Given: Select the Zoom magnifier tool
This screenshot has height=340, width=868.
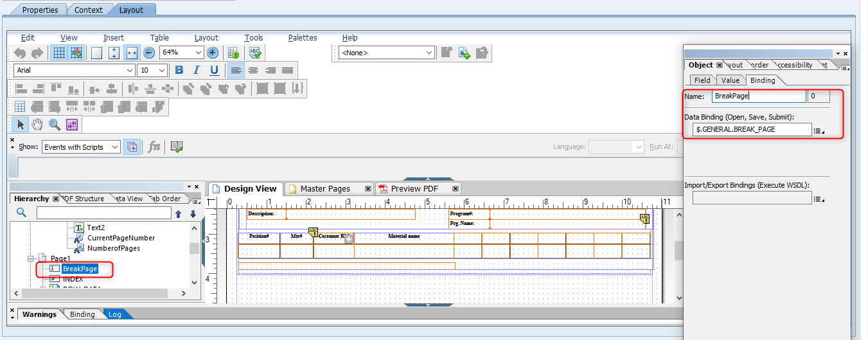Looking at the screenshot, I should 55,124.
